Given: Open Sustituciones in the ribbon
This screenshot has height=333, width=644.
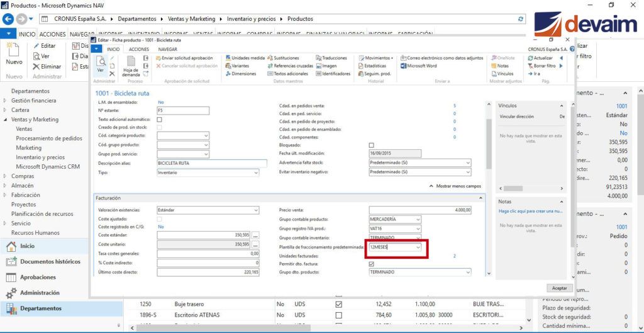Looking at the screenshot, I should [284, 58].
